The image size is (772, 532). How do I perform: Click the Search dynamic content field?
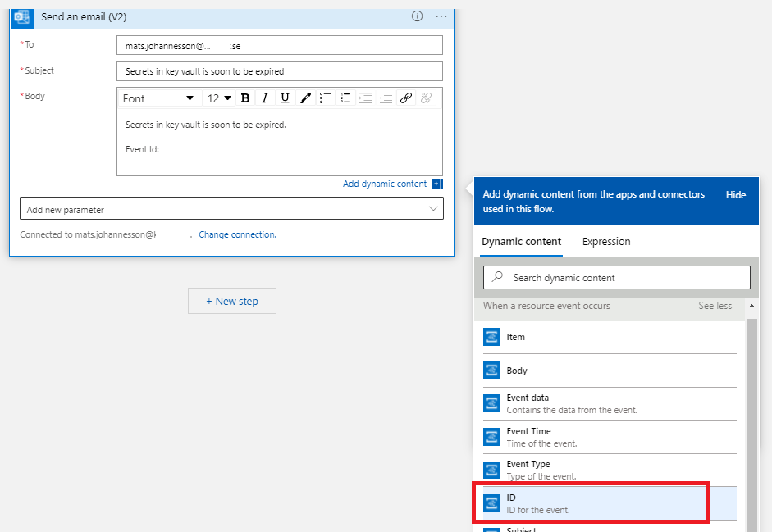617,278
